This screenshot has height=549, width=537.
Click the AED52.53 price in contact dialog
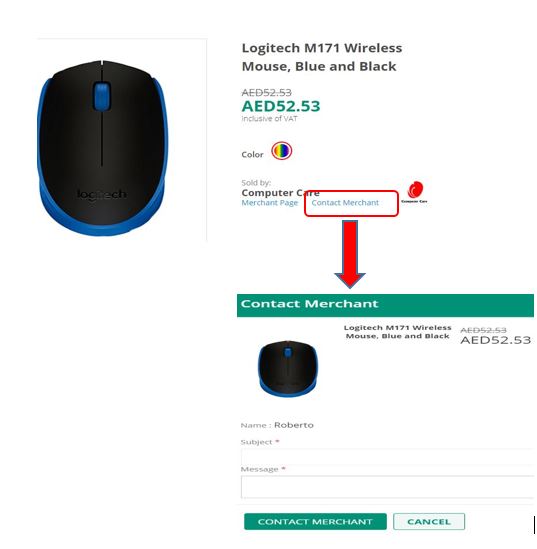(x=496, y=340)
